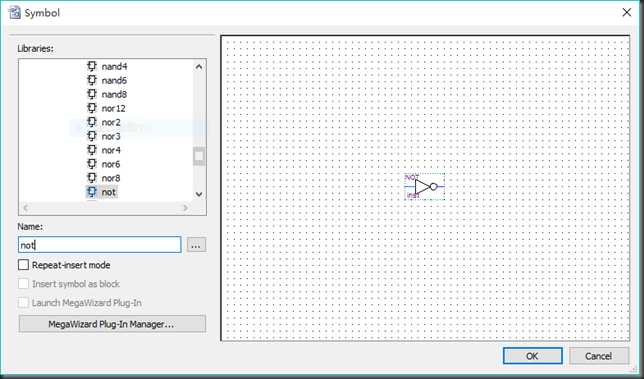Select nand6 in the Libraries list

(114, 80)
